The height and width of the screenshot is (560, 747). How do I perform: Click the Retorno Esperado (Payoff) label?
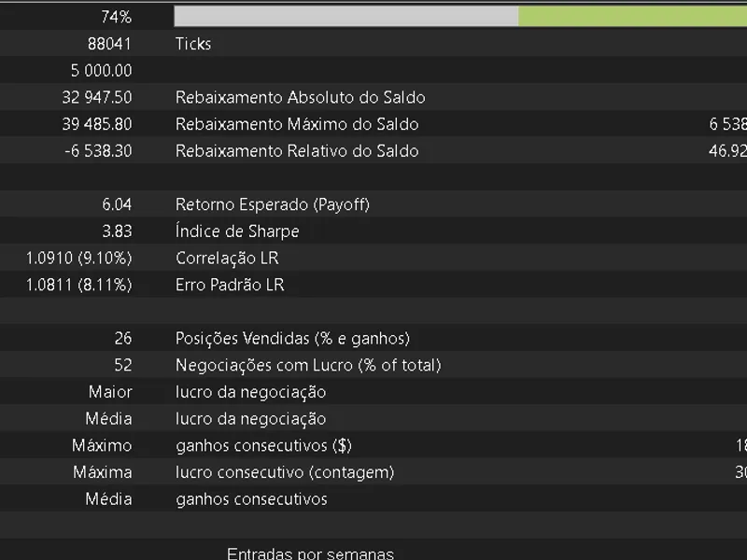click(273, 204)
